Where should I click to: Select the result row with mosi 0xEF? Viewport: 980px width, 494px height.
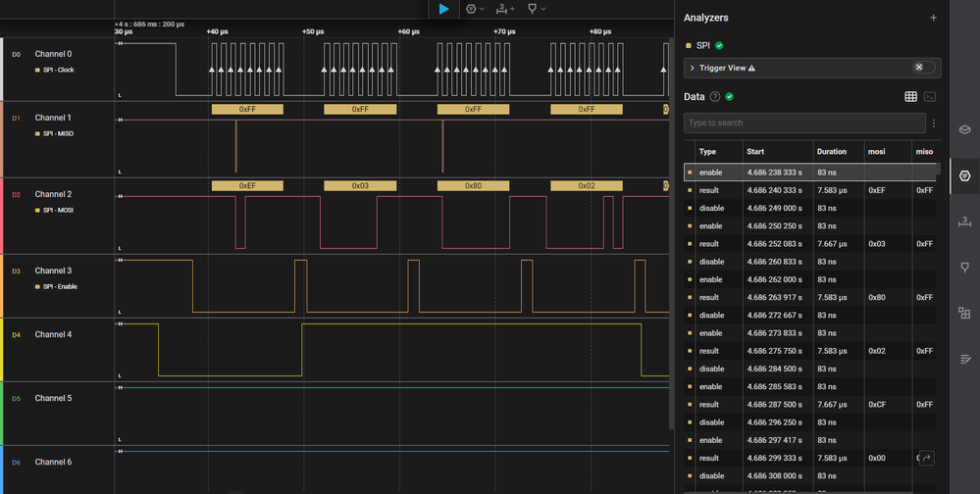point(810,190)
